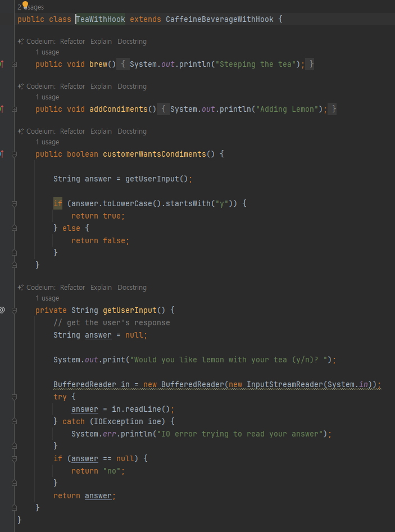Open the "1 usage" hint above addCondiments()
The image size is (395, 532).
click(x=47, y=97)
